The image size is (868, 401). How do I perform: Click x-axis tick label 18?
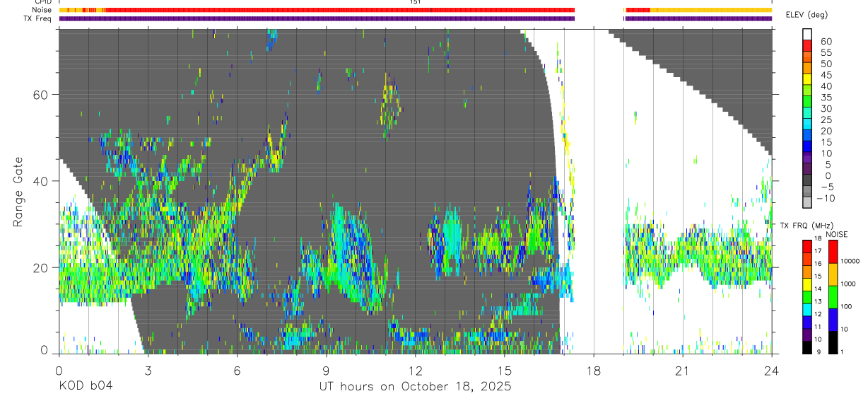(x=593, y=370)
